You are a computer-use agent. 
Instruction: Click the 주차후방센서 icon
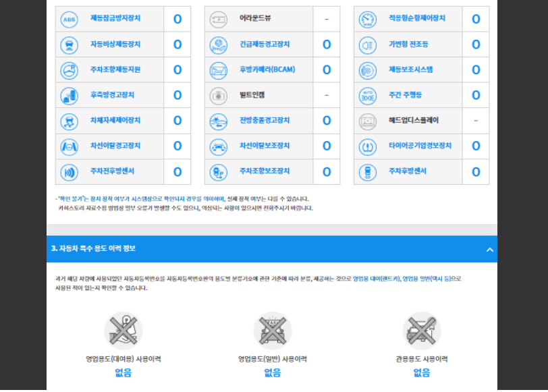[x=368, y=173]
